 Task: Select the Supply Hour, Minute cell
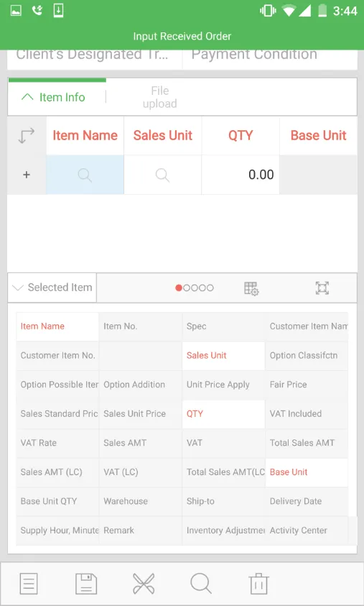[x=57, y=531]
